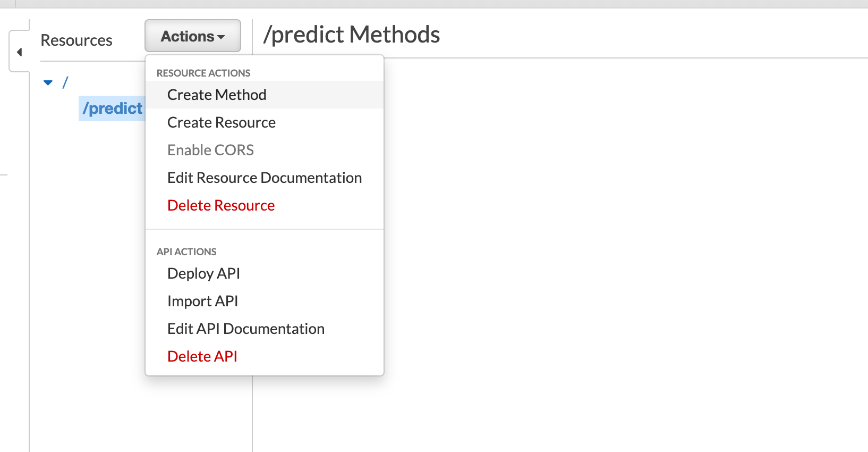Open the Actions dropdown button

click(x=193, y=36)
